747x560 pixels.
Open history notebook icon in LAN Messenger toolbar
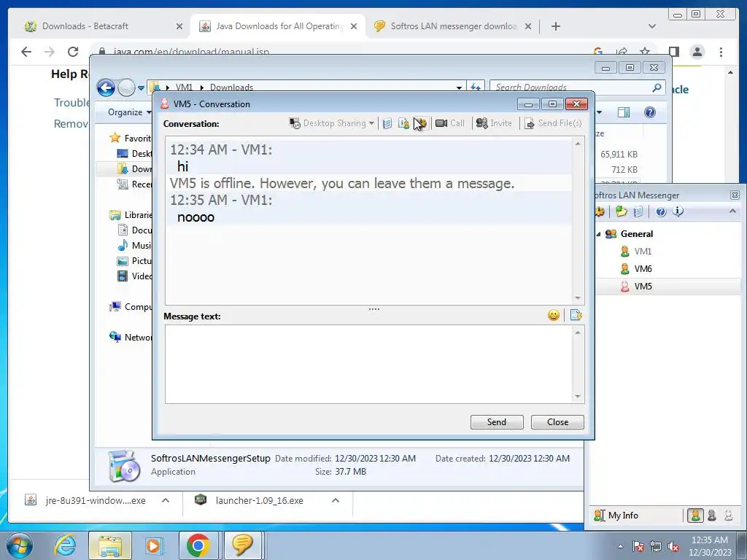click(x=638, y=211)
